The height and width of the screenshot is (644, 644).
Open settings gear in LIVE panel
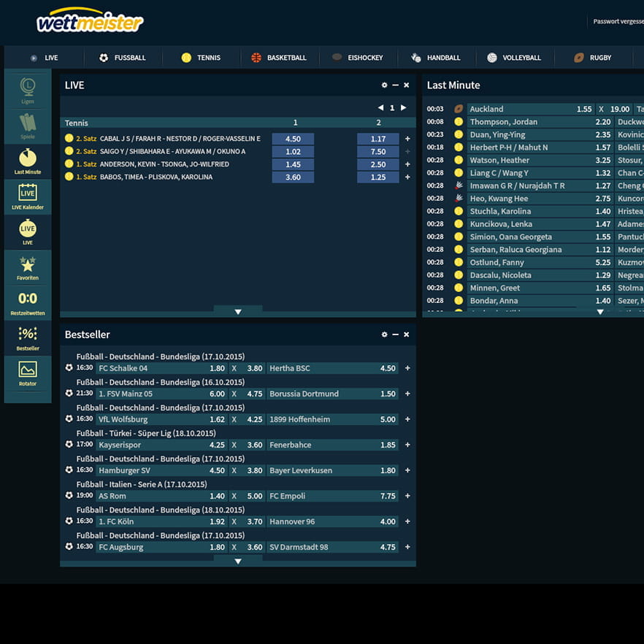coord(384,85)
